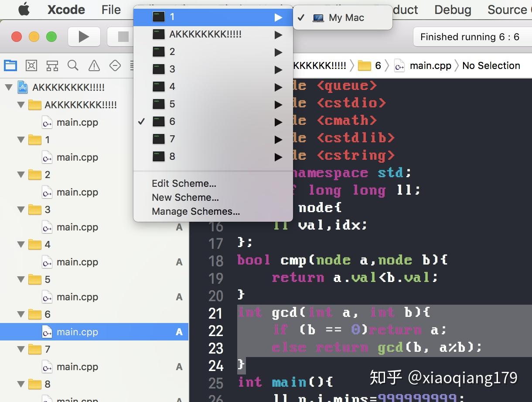The height and width of the screenshot is (402, 532).
Task: Choose AKKKKKKKK!!!!! scheme in the scheme menu
Action: click(213, 34)
